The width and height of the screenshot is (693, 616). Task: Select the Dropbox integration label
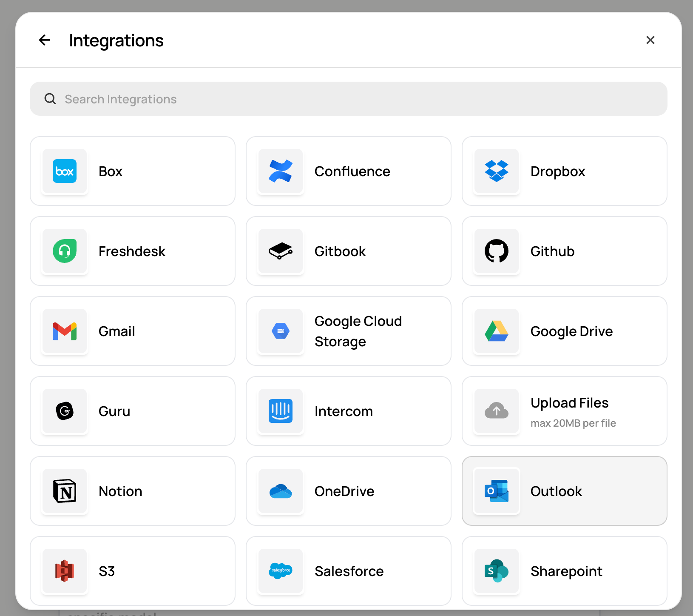pos(558,171)
